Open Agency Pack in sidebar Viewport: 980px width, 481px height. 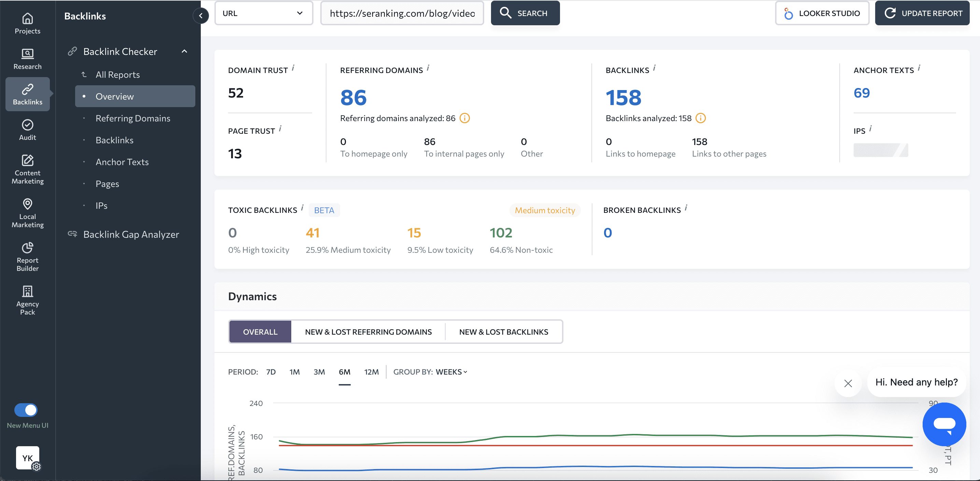click(27, 301)
